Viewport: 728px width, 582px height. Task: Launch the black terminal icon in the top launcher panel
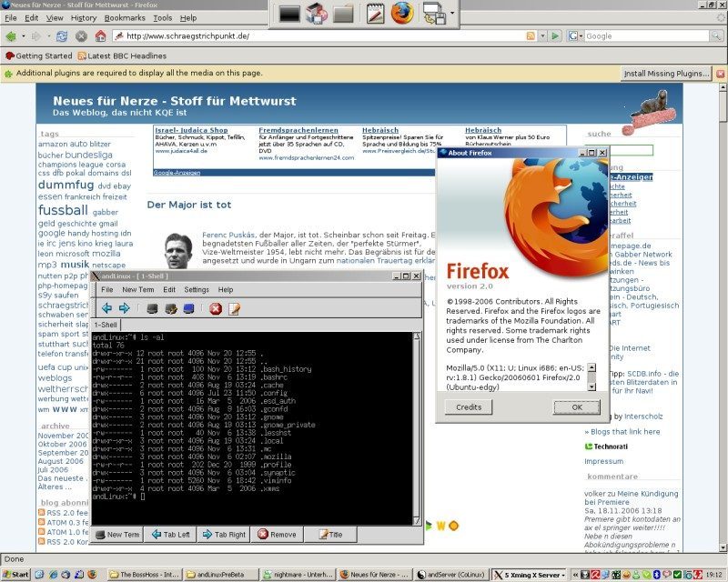289,14
